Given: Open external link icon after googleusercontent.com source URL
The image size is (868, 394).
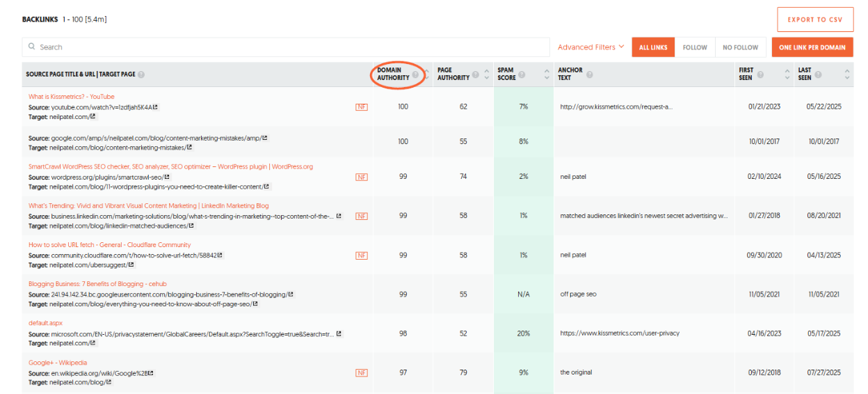Looking at the screenshot, I should pos(291,294).
